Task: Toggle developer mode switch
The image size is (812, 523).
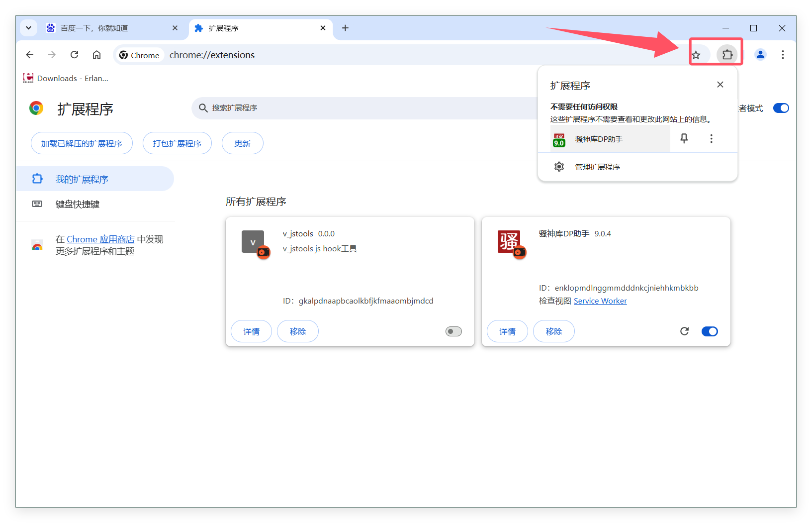Action: point(781,108)
